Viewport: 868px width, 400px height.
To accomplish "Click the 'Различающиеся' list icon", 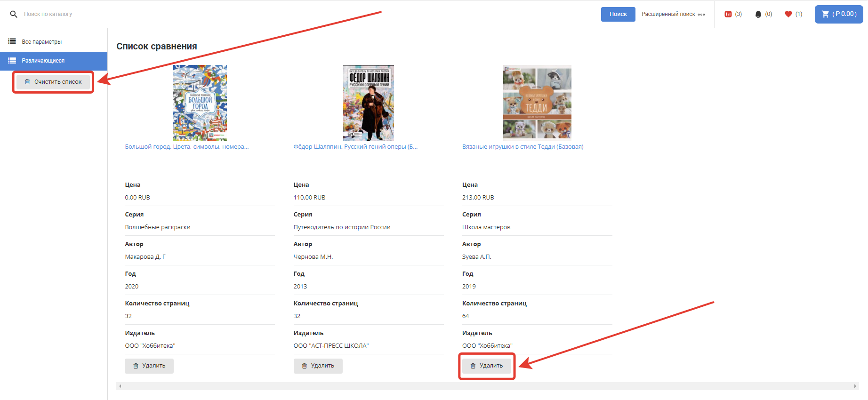I will (x=12, y=61).
